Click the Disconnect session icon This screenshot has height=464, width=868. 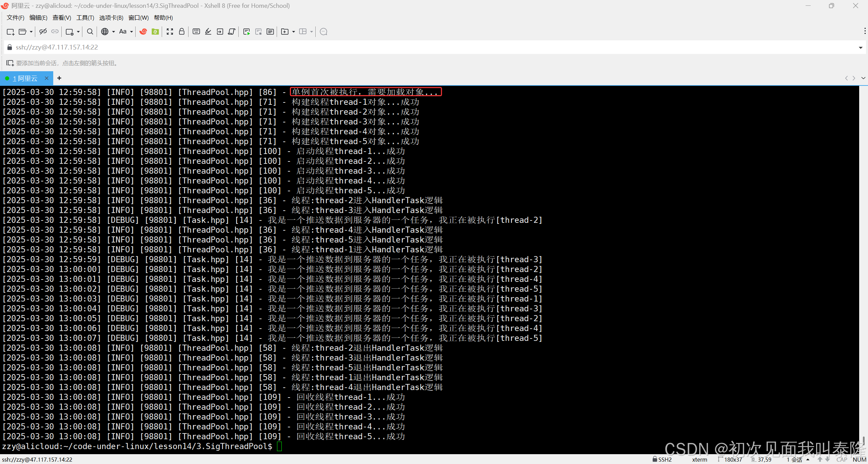(43, 32)
